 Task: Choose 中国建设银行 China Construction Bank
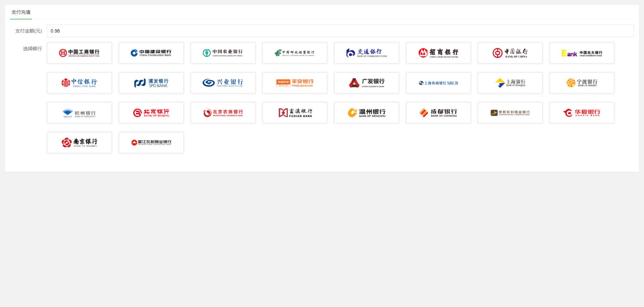pyautogui.click(x=151, y=53)
